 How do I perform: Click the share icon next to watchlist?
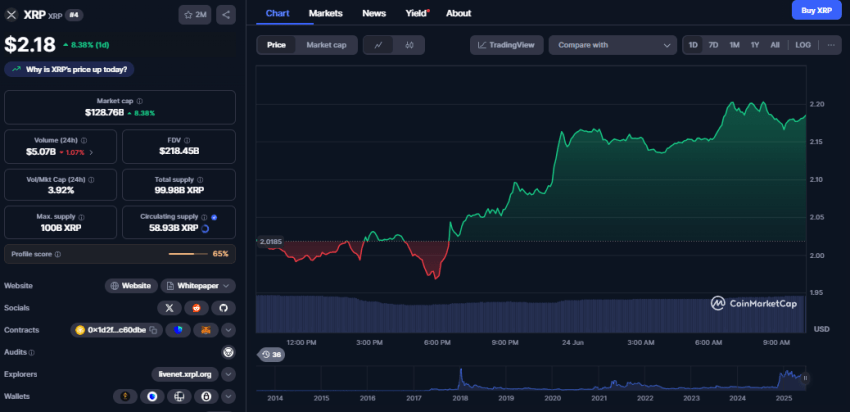226,14
